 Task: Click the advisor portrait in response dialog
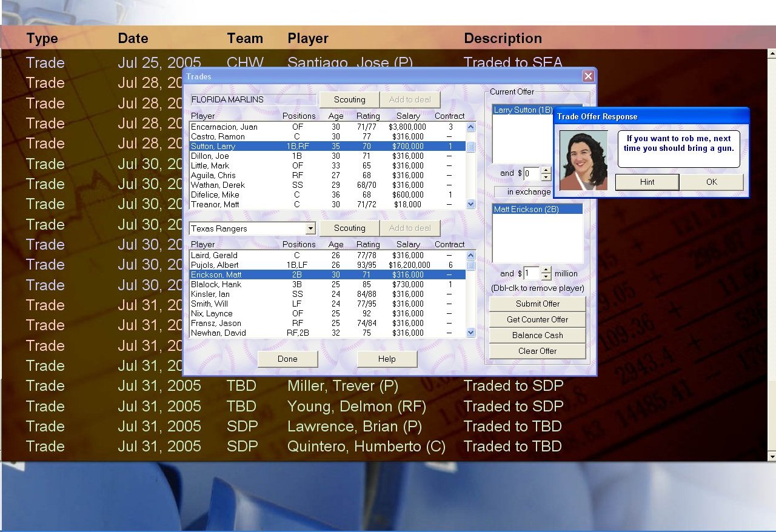click(583, 161)
